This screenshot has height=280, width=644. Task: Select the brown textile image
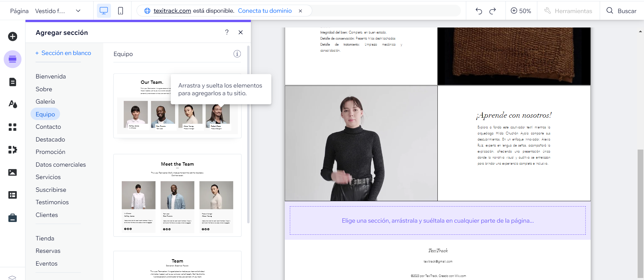coord(514,56)
